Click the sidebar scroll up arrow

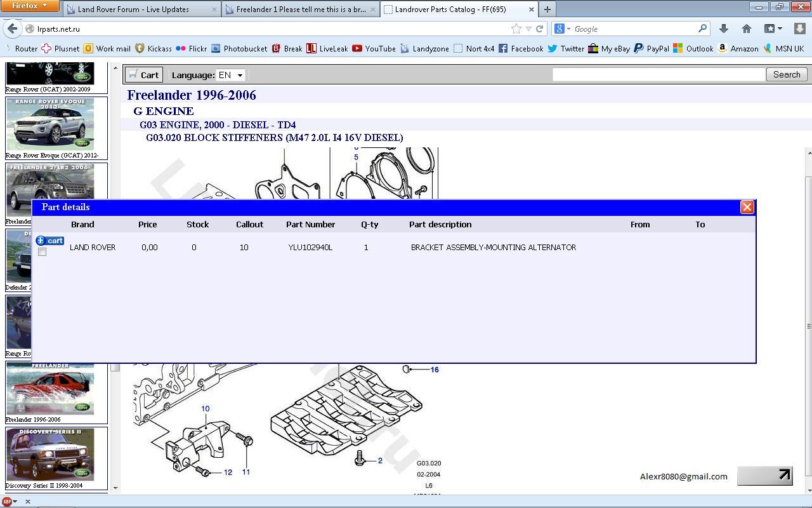(x=115, y=68)
